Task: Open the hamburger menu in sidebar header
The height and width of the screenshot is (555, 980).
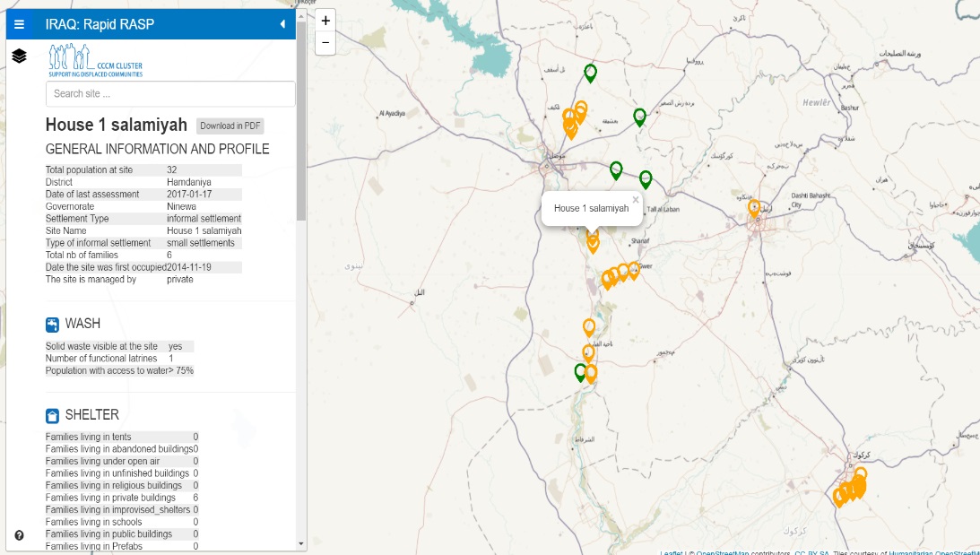Action: point(19,24)
